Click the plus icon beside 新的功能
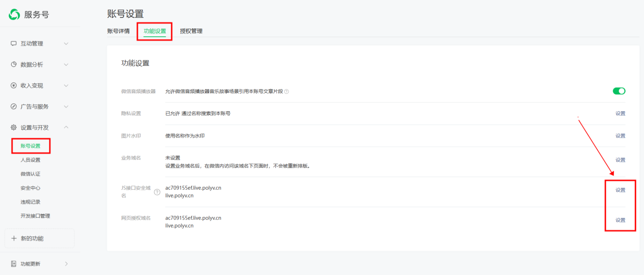644x275 pixels. [x=14, y=238]
